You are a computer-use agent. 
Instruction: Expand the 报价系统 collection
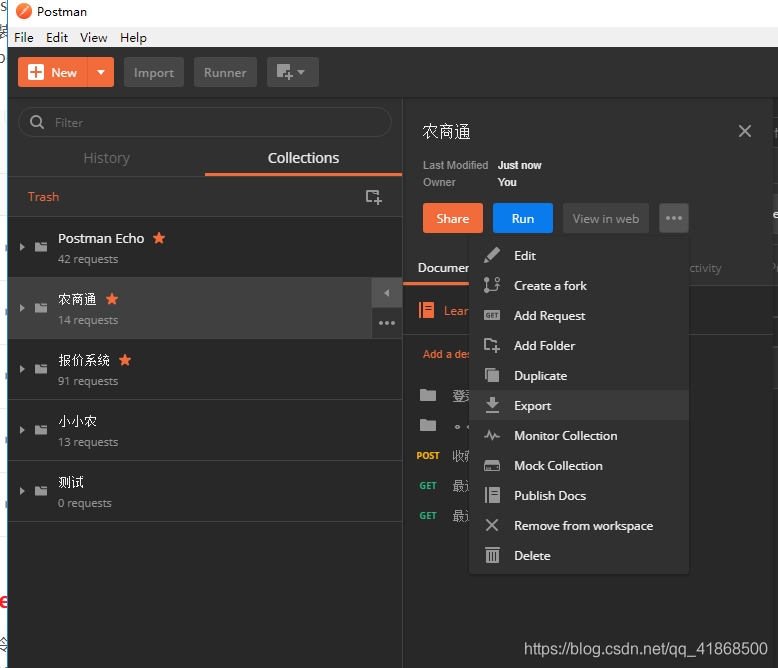[x=22, y=369]
